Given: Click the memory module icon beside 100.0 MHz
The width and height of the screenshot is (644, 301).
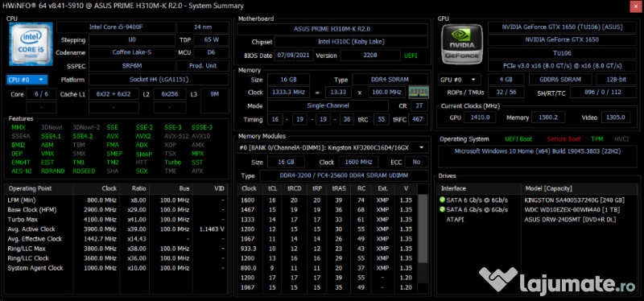Looking at the screenshot, I should 419,92.
